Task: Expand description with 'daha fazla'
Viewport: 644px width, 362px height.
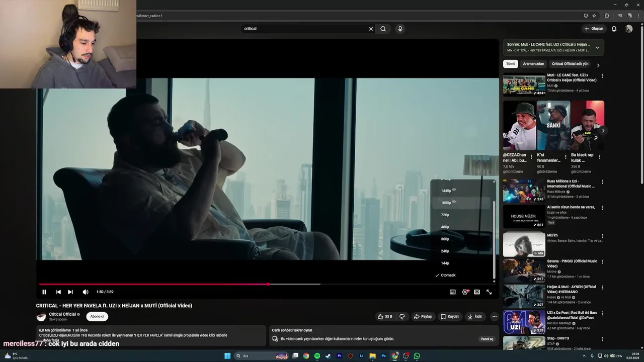Action: coord(51,340)
